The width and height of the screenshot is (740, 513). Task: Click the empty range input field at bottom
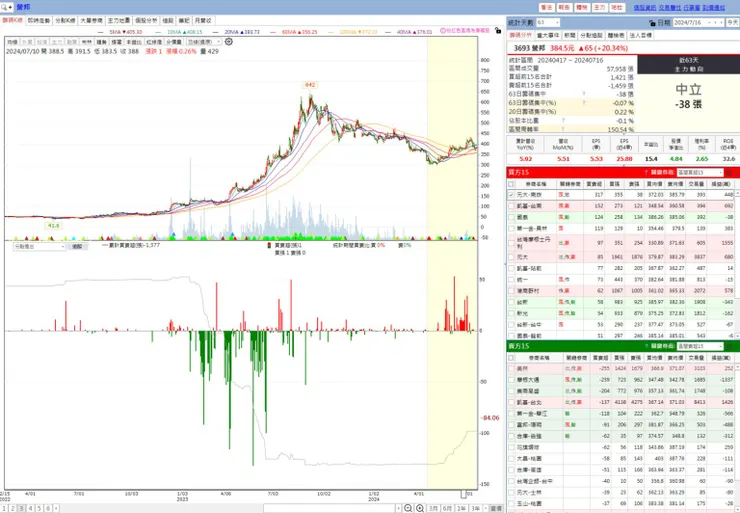(x=329, y=508)
